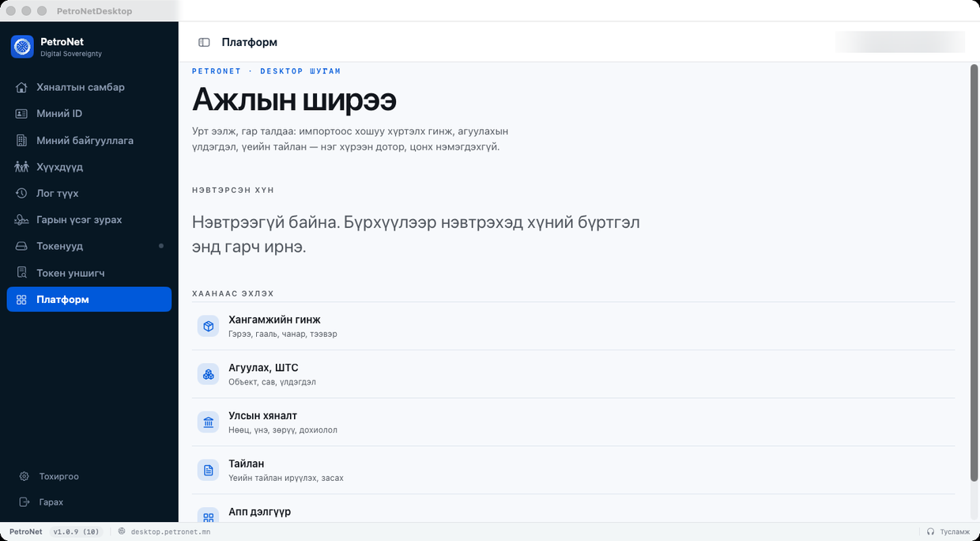This screenshot has width=980, height=541.
Task: Click the globe icon in status bar
Action: (122, 532)
